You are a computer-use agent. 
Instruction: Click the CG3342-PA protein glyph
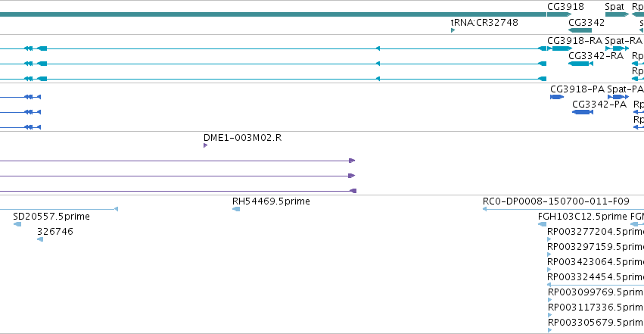click(x=583, y=112)
